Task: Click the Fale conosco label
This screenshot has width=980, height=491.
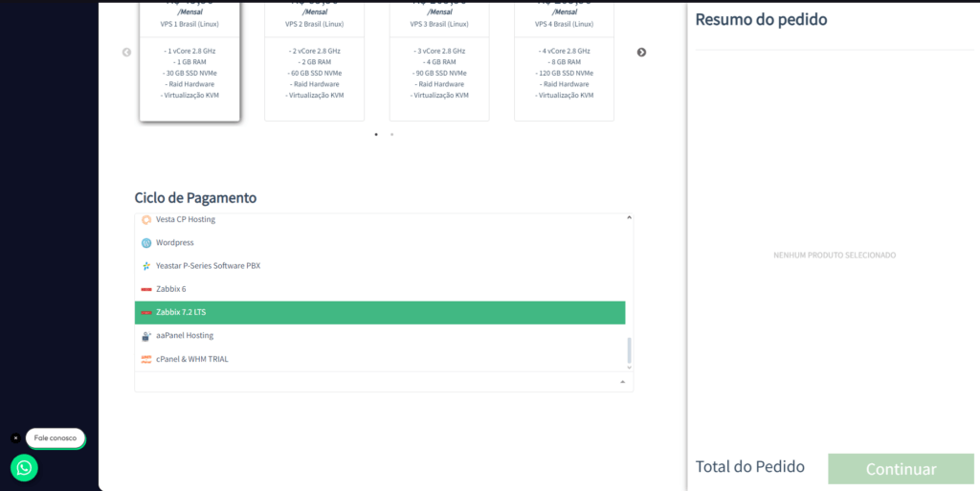Action: point(55,438)
